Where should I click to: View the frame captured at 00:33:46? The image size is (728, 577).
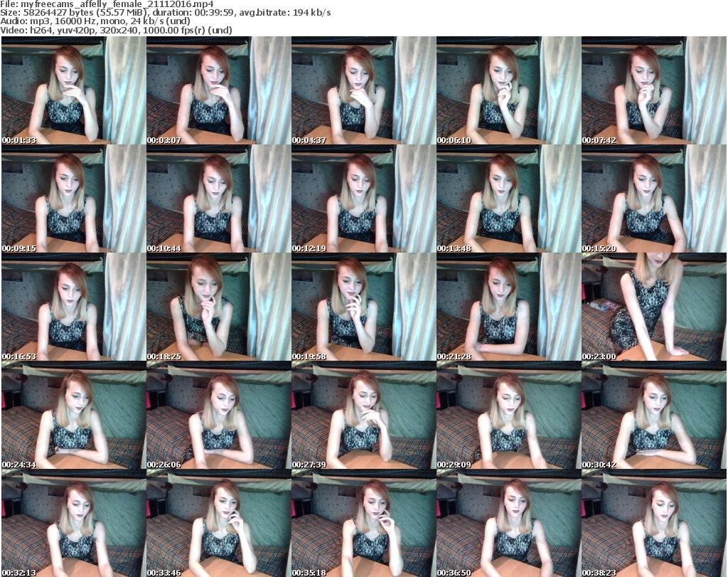coord(219,523)
